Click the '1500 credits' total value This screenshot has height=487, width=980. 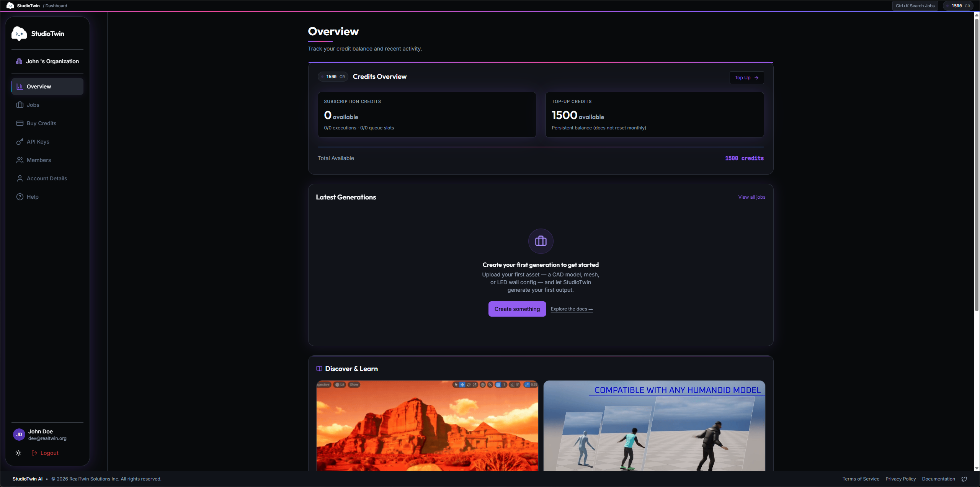pyautogui.click(x=744, y=158)
